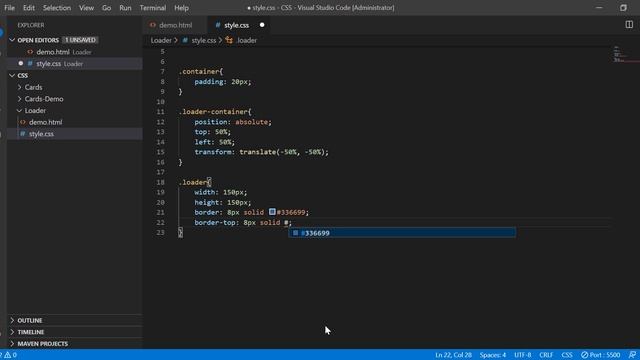640x360 pixels.
Task: Click the CRLF line ending indicator
Action: tap(546, 355)
